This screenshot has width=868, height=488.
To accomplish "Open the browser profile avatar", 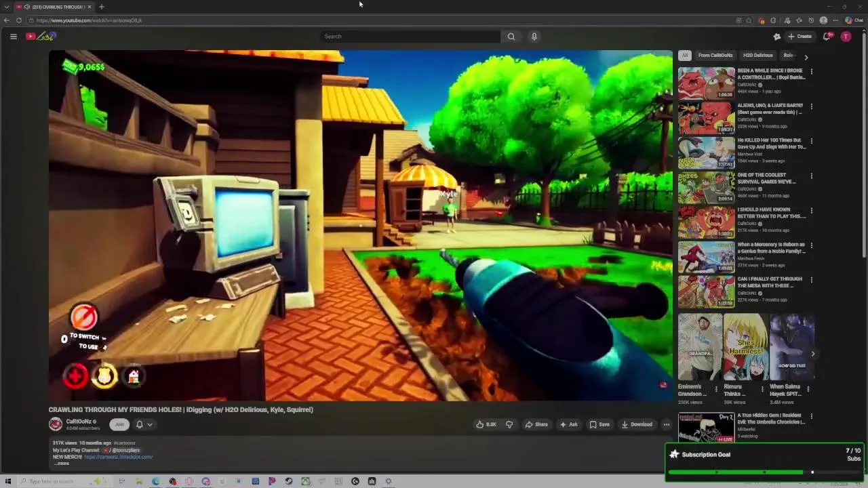I will point(823,20).
